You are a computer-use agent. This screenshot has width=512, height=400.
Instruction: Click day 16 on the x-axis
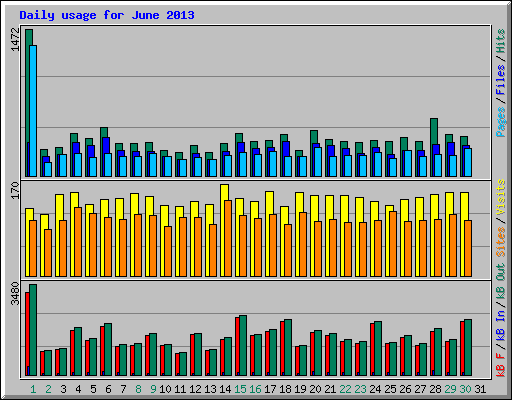255,389
